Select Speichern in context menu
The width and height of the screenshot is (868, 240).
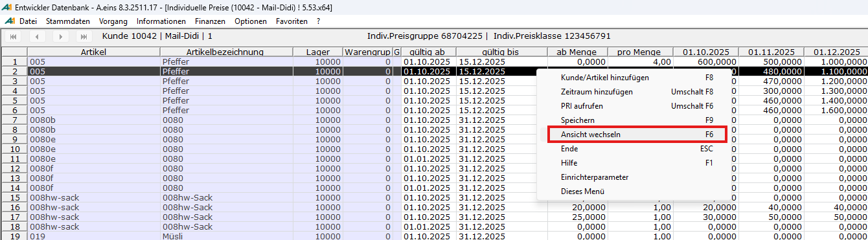[636, 120]
